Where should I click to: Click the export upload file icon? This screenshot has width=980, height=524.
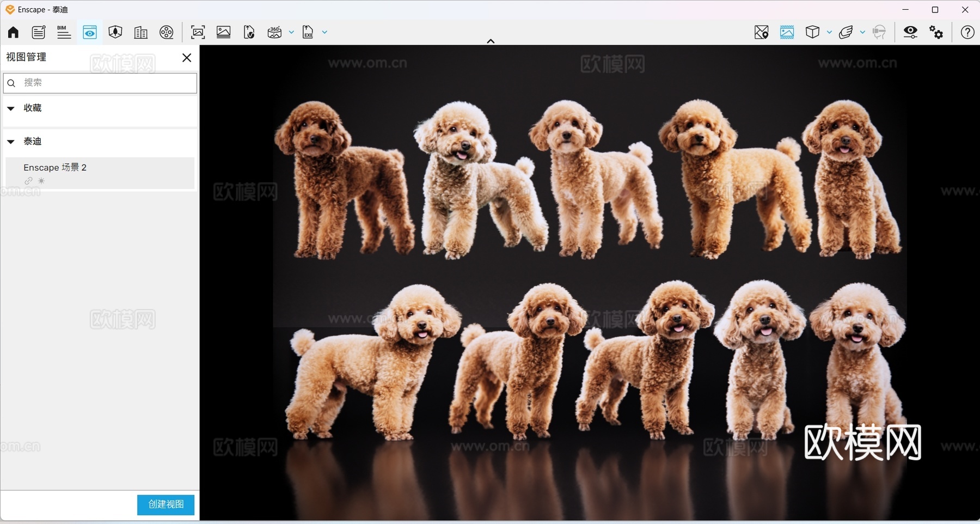tap(249, 32)
